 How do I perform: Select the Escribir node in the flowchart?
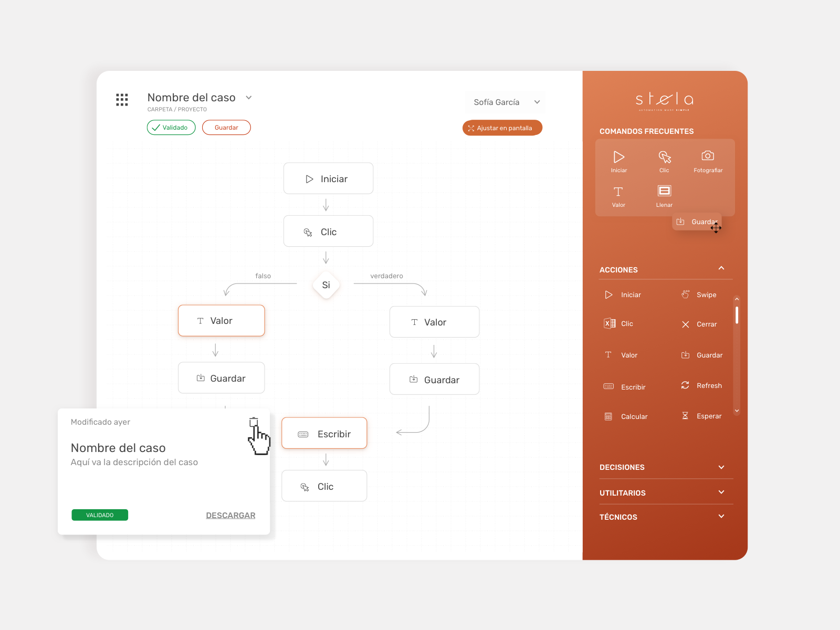324,434
